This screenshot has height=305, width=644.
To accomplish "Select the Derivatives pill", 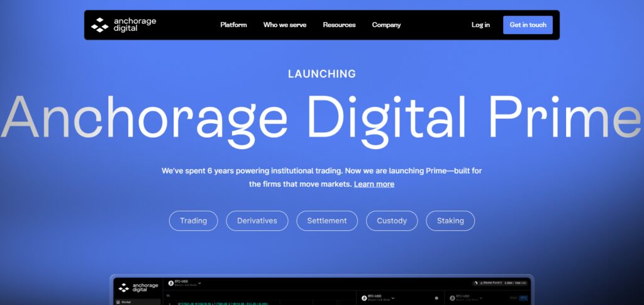I will coord(257,221).
